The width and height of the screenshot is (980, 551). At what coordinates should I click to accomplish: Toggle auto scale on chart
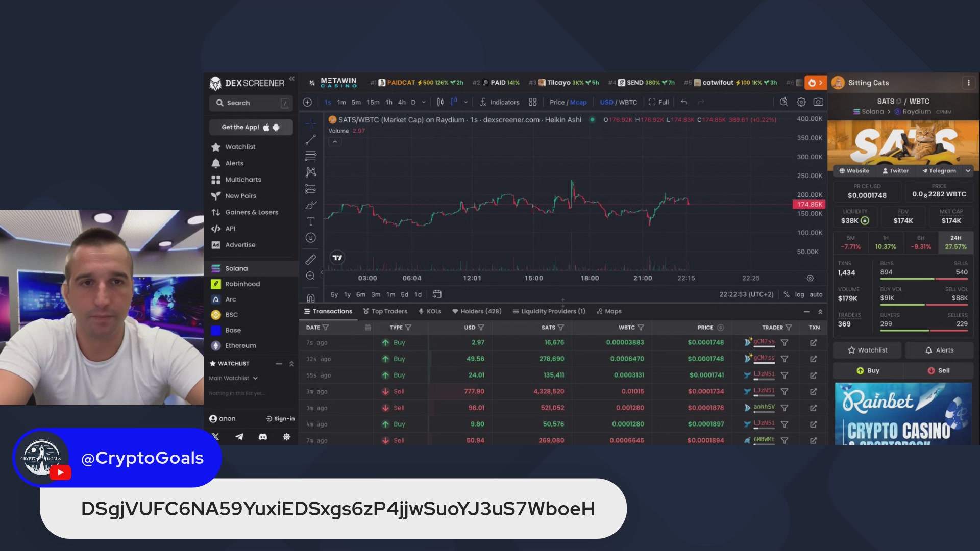(x=816, y=294)
